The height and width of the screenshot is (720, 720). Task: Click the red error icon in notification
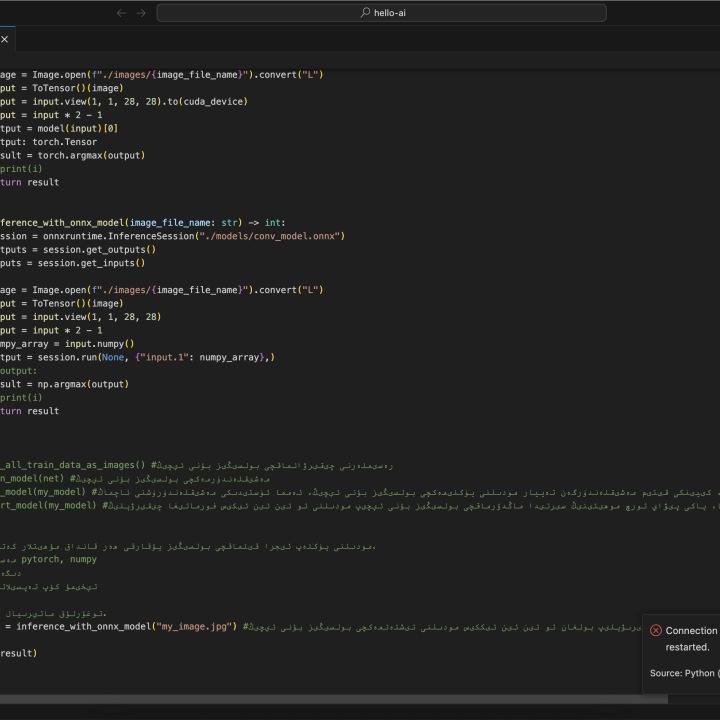click(x=656, y=631)
